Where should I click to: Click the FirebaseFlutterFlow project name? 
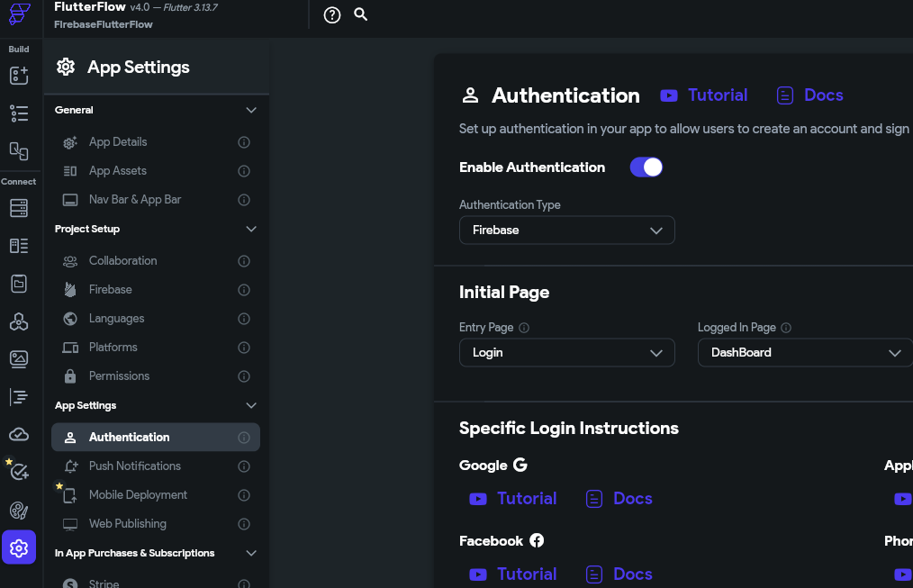point(103,24)
